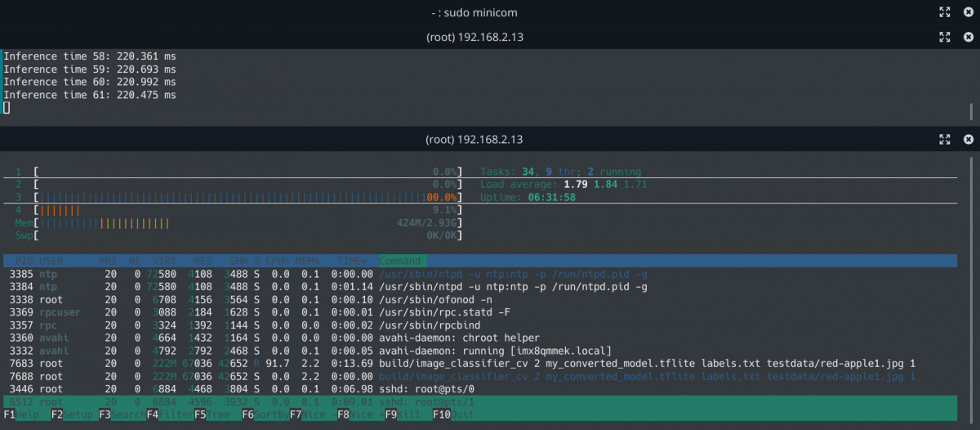
Task: Open F4 Filter in htop
Action: point(165,414)
